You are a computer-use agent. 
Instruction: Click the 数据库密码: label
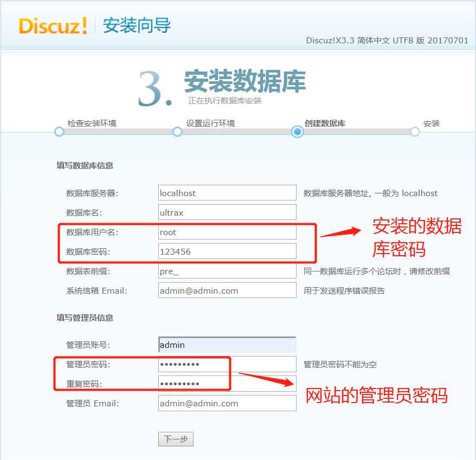88,251
